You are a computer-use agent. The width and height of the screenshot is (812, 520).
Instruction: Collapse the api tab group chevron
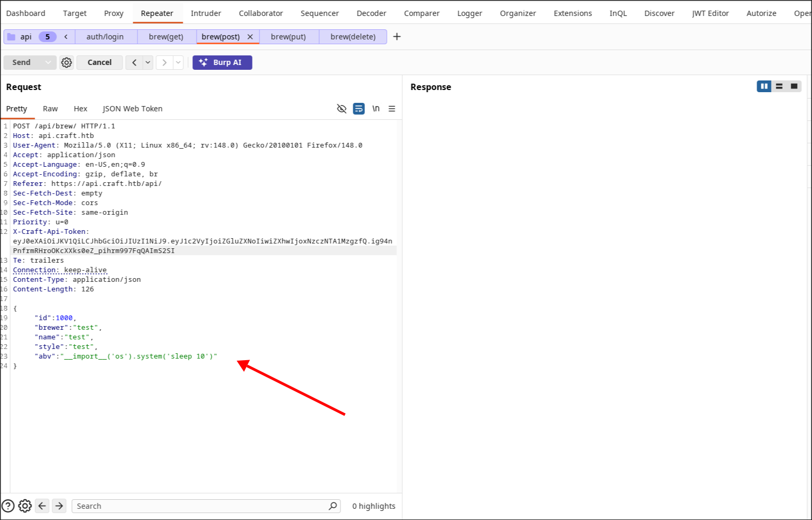[66, 37]
